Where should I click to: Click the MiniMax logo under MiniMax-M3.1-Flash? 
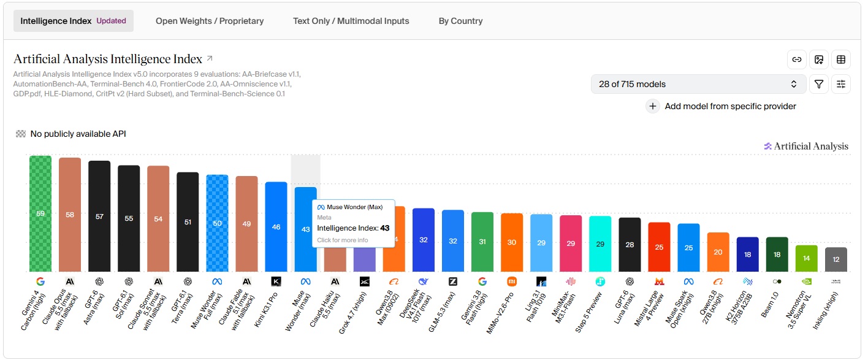(571, 281)
